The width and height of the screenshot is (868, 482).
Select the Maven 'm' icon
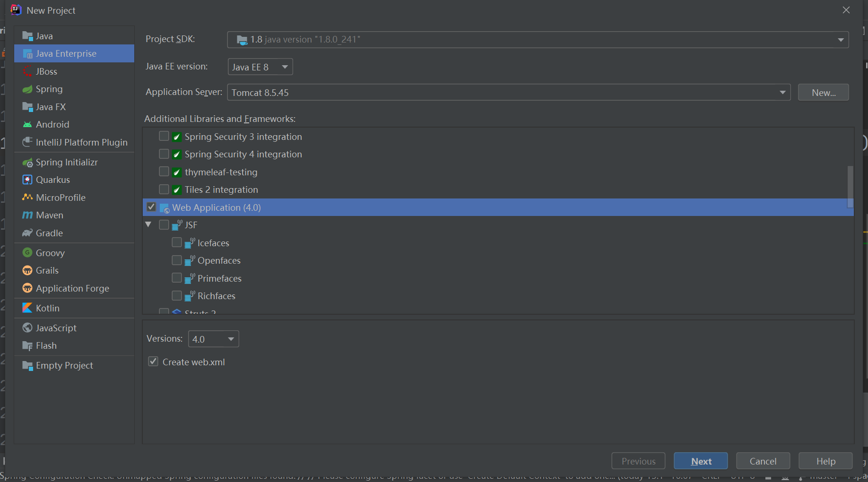click(27, 215)
